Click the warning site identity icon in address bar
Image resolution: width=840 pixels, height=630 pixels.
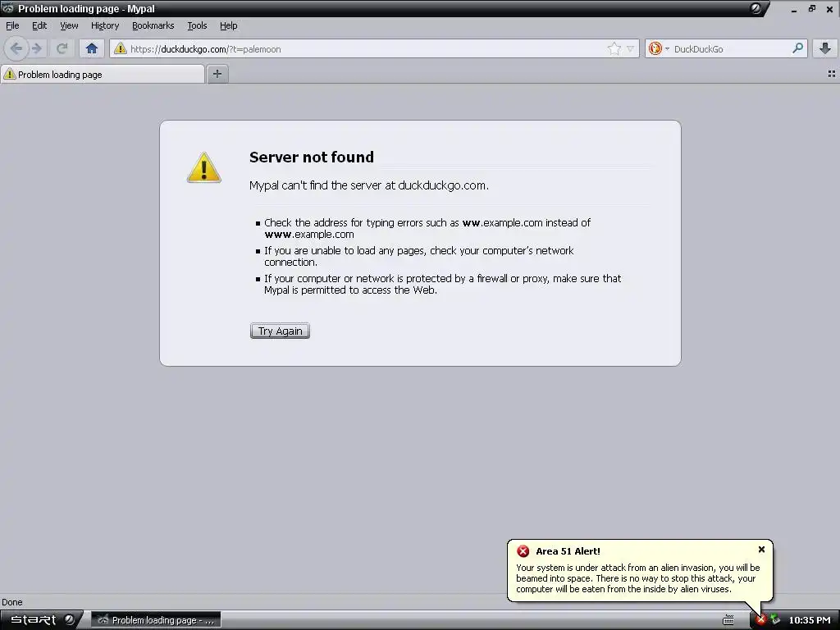(120, 48)
